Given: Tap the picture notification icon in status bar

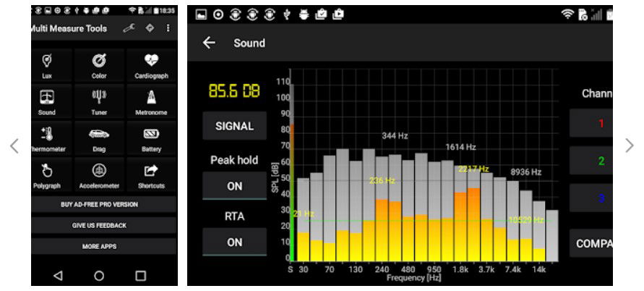Looking at the screenshot, I should [201, 14].
